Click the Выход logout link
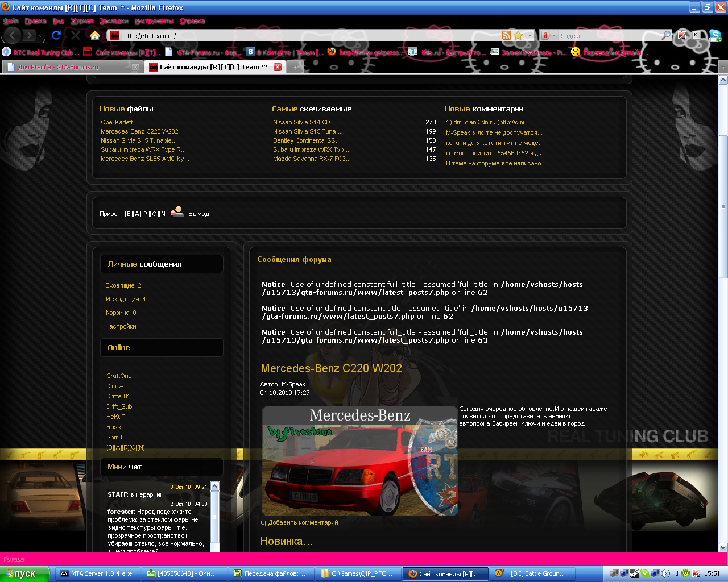 click(199, 214)
